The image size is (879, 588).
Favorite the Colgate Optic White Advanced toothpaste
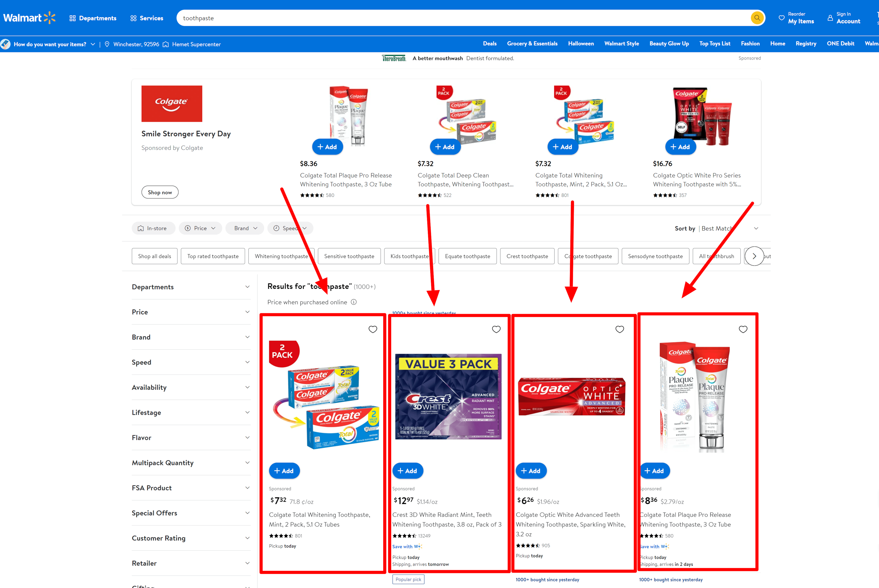pyautogui.click(x=619, y=329)
